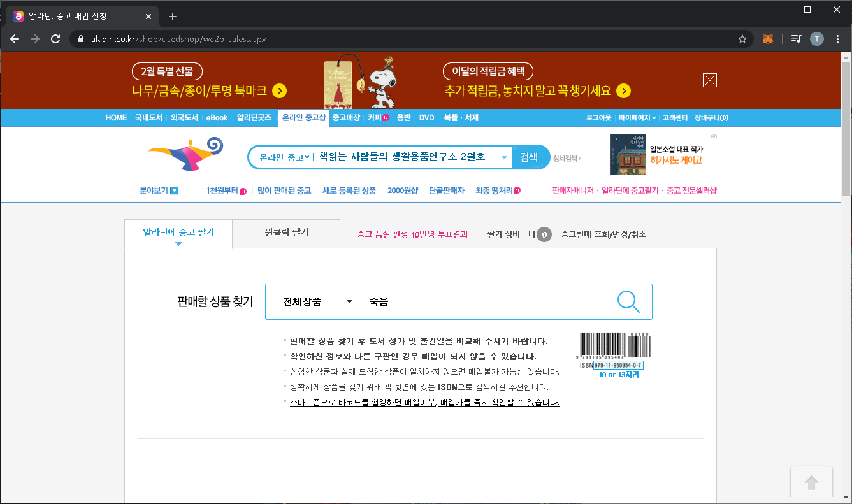The image size is (852, 504).
Task: Click 로그아웃 link
Action: [x=598, y=118]
